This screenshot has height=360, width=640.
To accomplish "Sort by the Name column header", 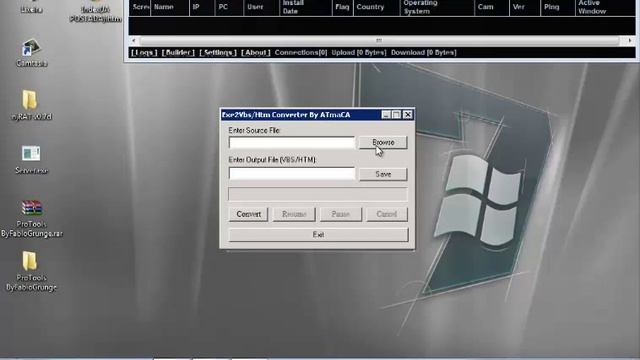I will 170,7.
